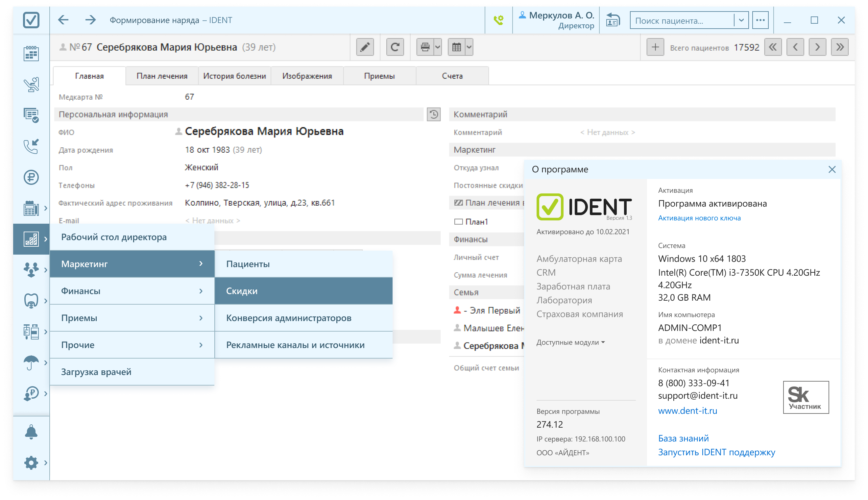Image resolution: width=868 pixels, height=500 pixels.
Task: Expand Доступные модули list
Action: pos(570,342)
